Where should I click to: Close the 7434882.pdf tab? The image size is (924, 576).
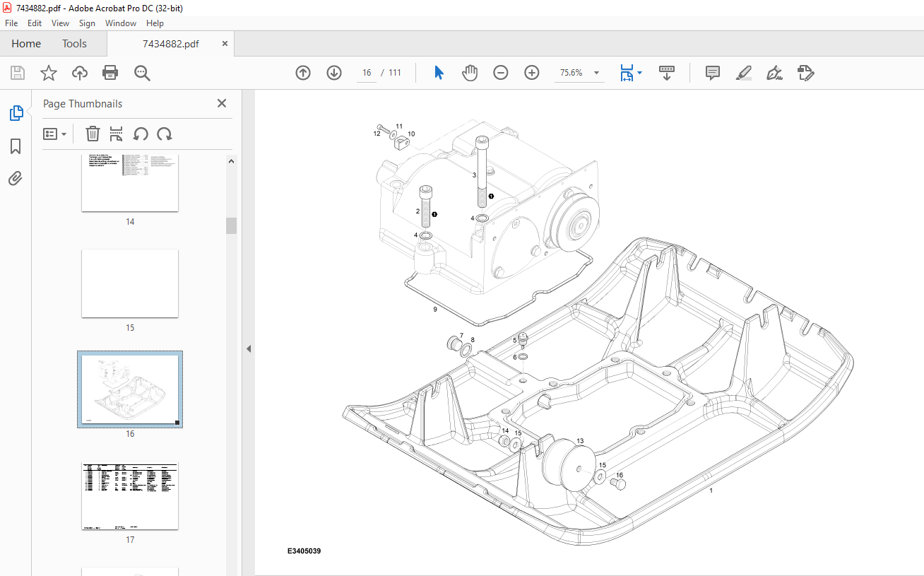pos(225,43)
